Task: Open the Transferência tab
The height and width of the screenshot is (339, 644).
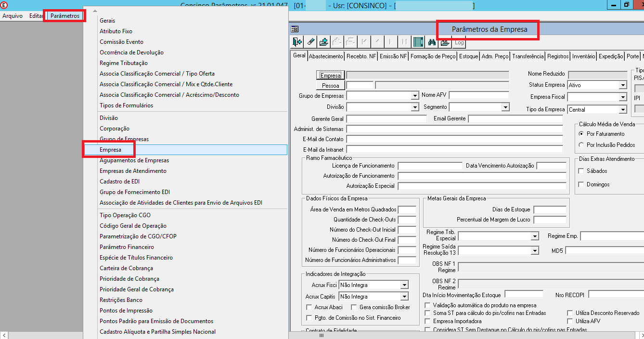Action: coord(528,56)
